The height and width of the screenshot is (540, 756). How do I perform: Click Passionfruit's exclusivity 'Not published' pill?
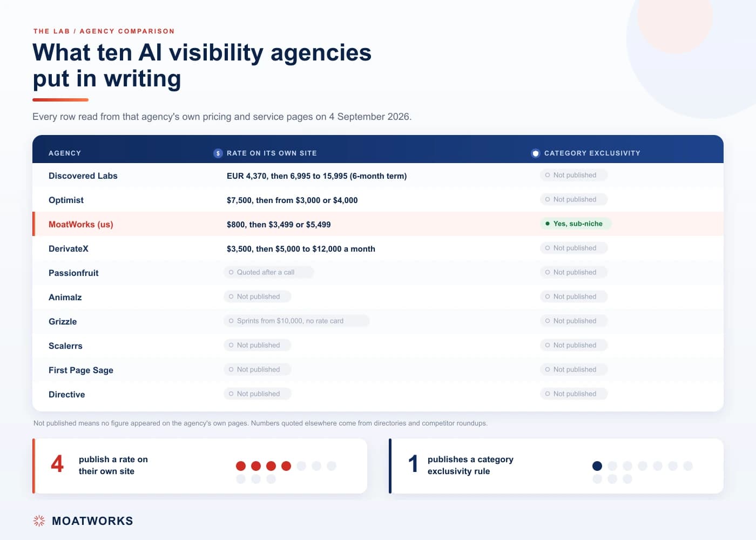[x=573, y=272]
